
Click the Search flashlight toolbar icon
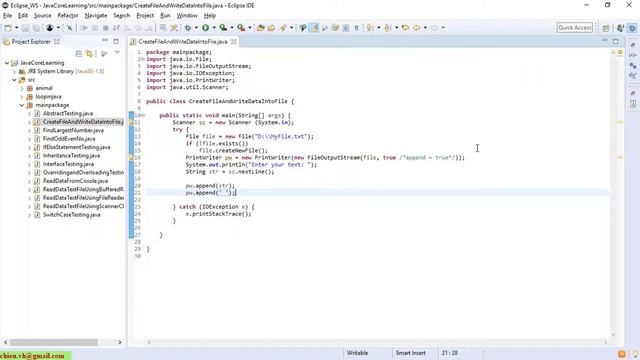click(283, 28)
